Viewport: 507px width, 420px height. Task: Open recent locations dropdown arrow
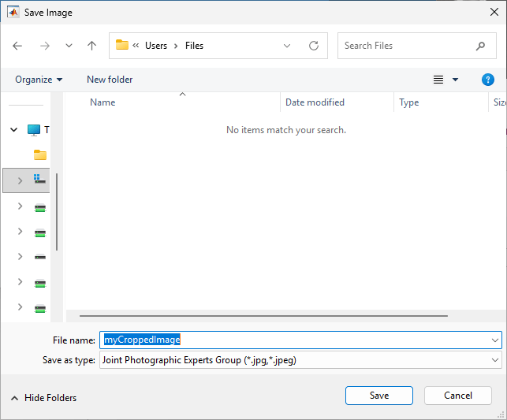(69, 46)
